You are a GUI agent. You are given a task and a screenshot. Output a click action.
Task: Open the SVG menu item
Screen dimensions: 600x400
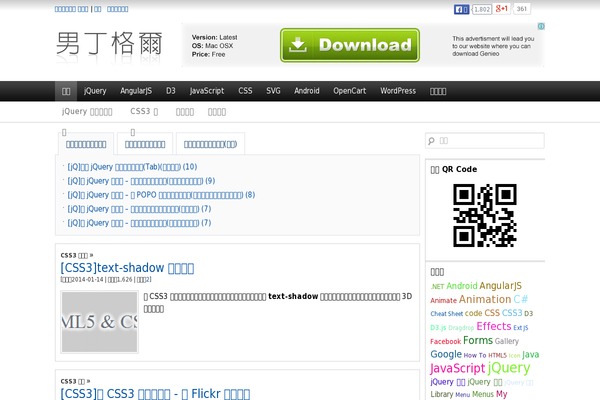click(273, 91)
